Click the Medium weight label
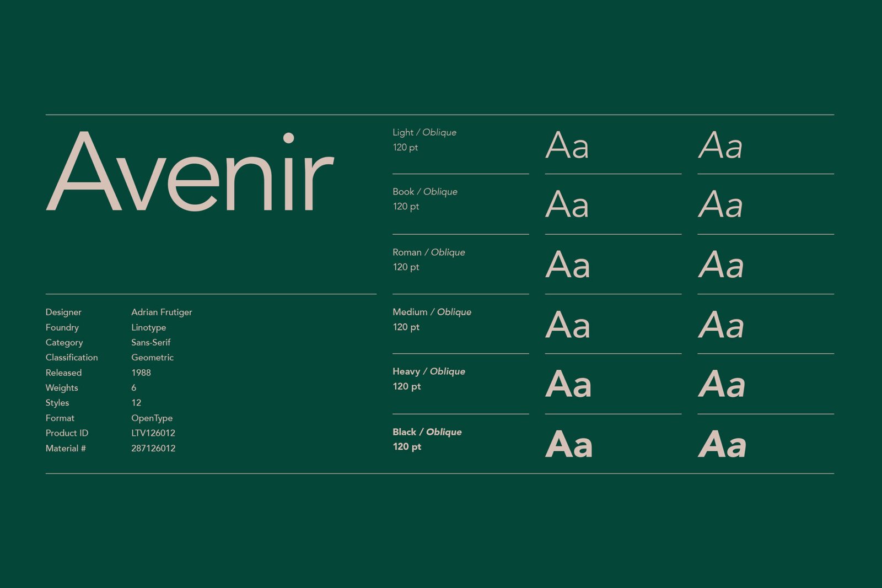Screen dimensions: 882x588 tap(410, 312)
